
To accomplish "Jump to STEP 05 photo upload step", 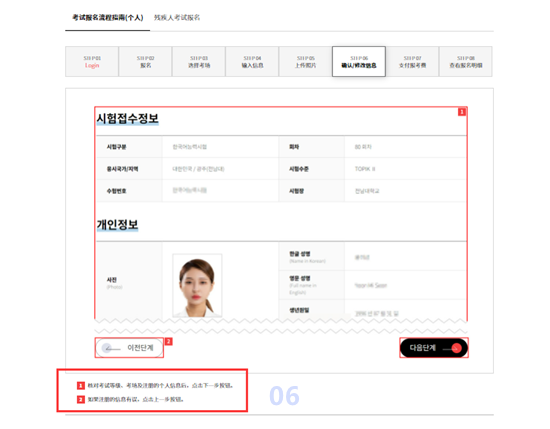I will tap(306, 62).
